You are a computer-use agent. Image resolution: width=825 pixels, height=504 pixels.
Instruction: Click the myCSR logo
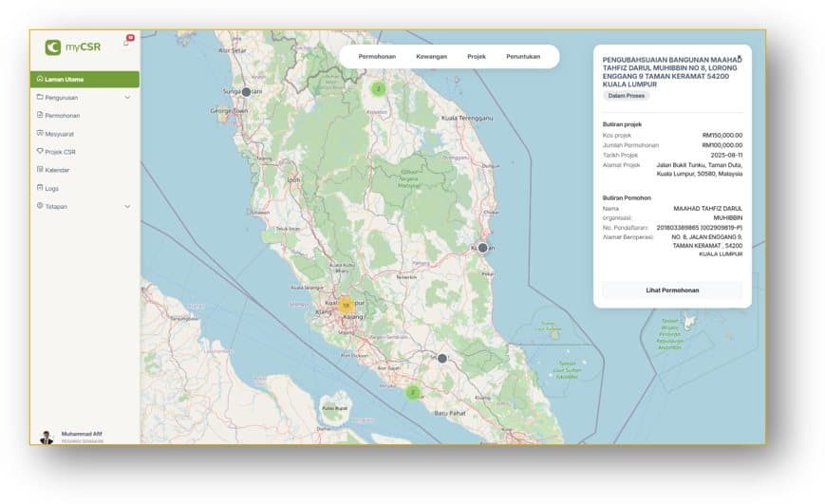[x=72, y=47]
